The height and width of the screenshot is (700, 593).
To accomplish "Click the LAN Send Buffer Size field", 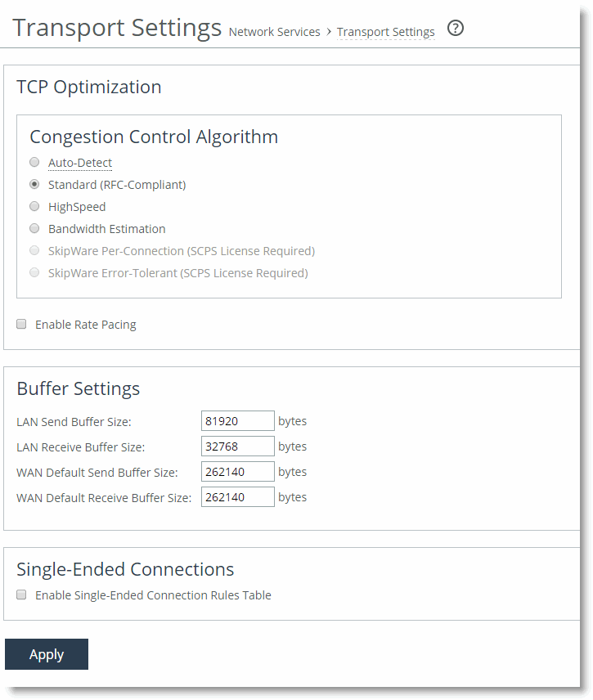I will pos(237,421).
